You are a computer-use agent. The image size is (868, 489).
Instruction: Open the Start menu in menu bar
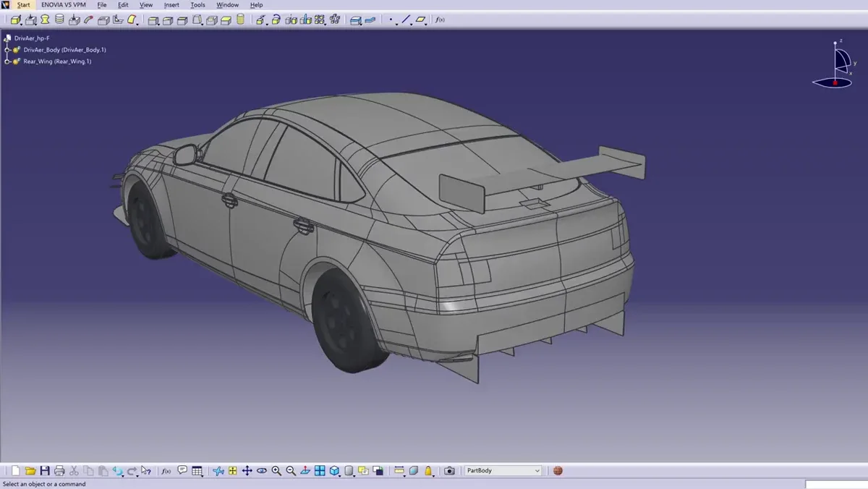pos(24,5)
